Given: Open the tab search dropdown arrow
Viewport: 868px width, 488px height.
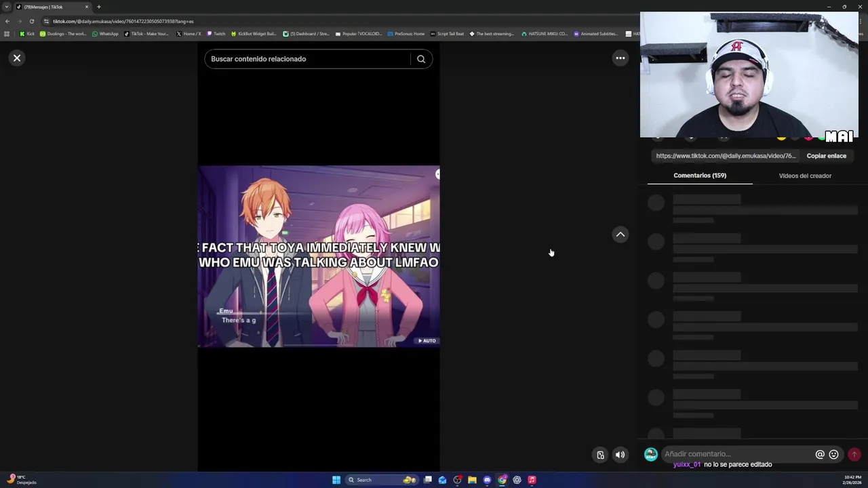Looking at the screenshot, I should tap(7, 7).
